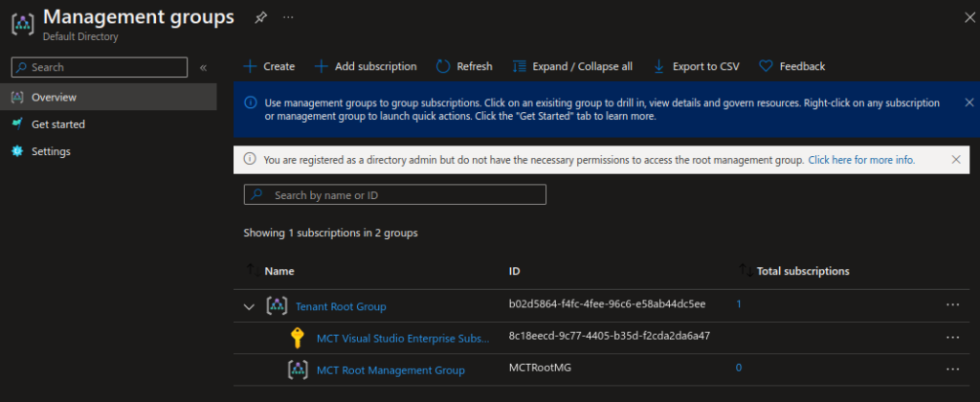
Task: Click the MCT Root Management Group icon
Action: coord(299,369)
